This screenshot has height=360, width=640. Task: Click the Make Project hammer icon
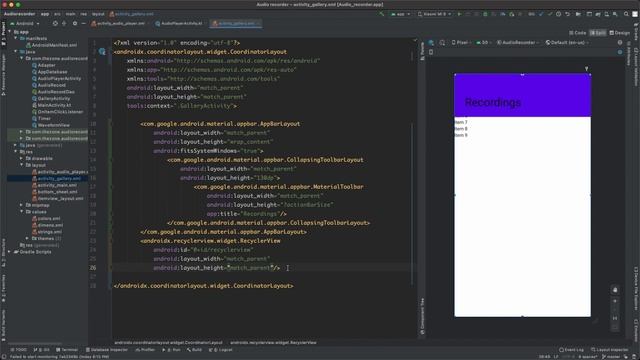point(382,14)
